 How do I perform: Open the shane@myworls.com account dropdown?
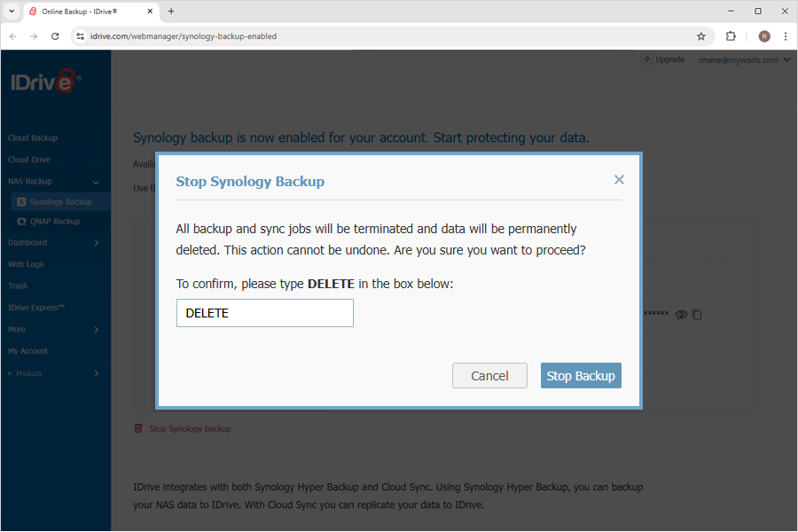744,60
